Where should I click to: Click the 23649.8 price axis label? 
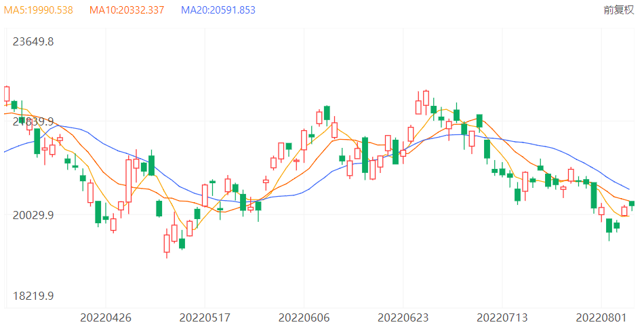(x=33, y=42)
